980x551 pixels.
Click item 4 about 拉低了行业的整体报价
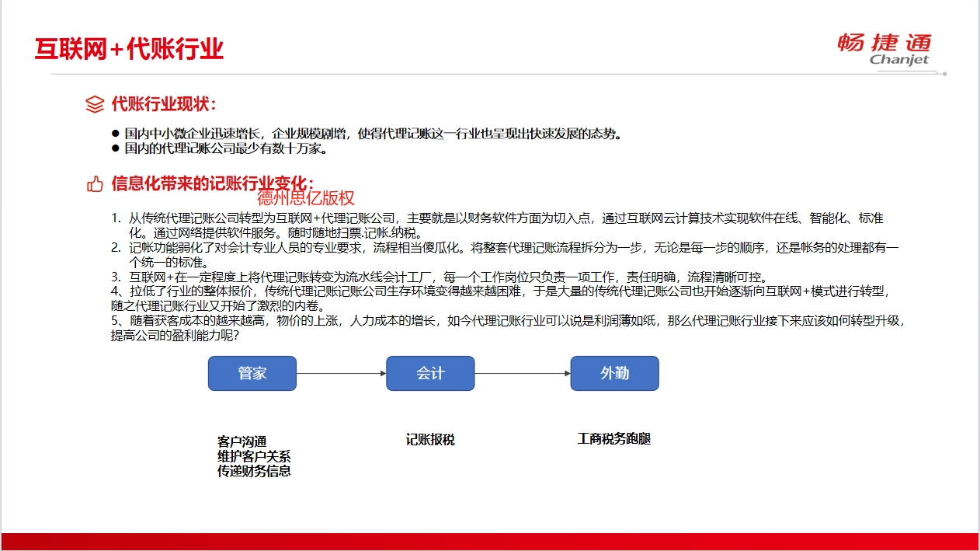tap(499, 298)
